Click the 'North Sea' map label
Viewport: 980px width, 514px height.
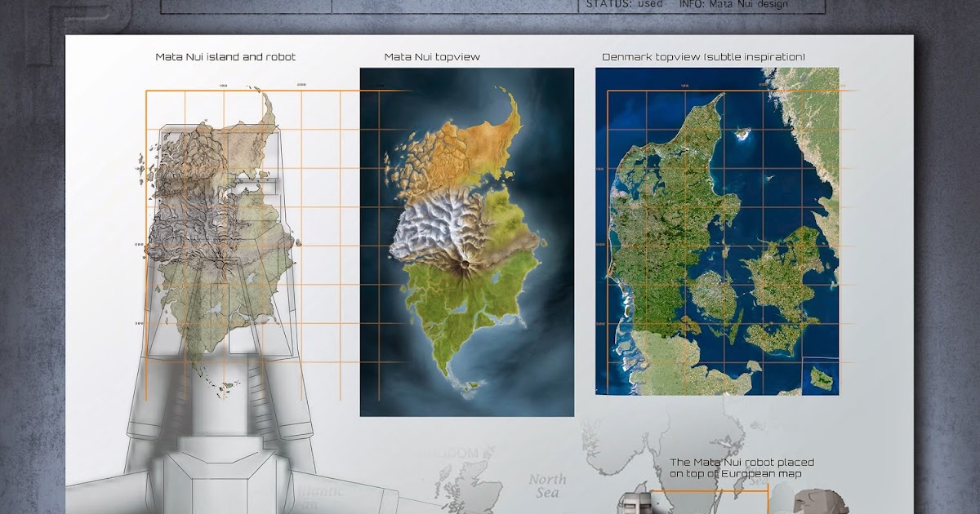pyautogui.click(x=546, y=485)
